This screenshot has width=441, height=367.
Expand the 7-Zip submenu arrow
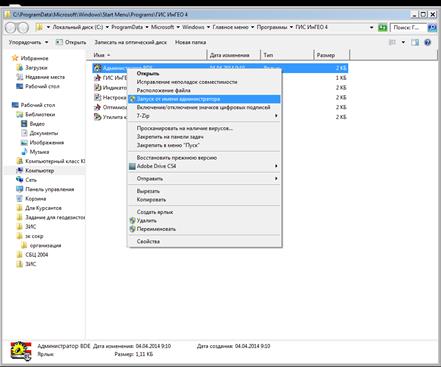point(276,116)
